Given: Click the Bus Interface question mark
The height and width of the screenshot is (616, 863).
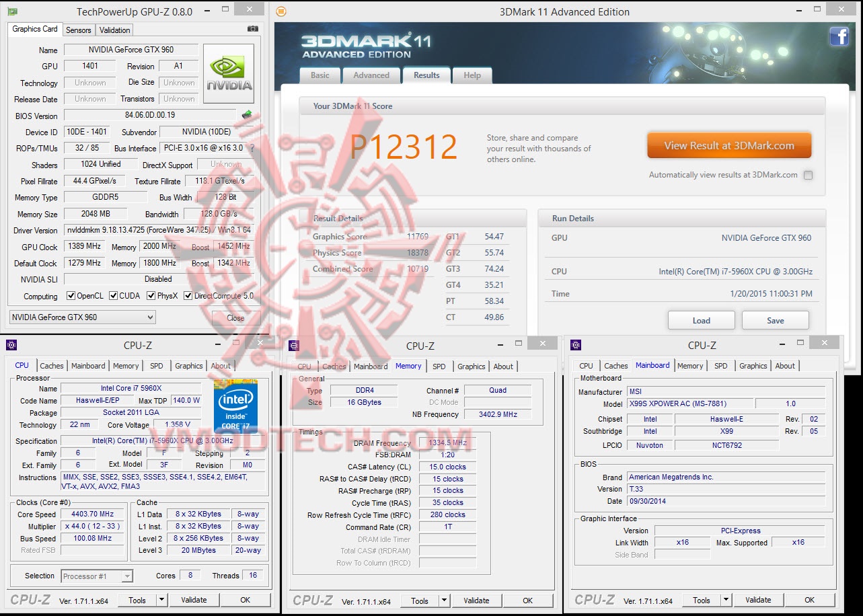Looking at the screenshot, I should [x=252, y=148].
